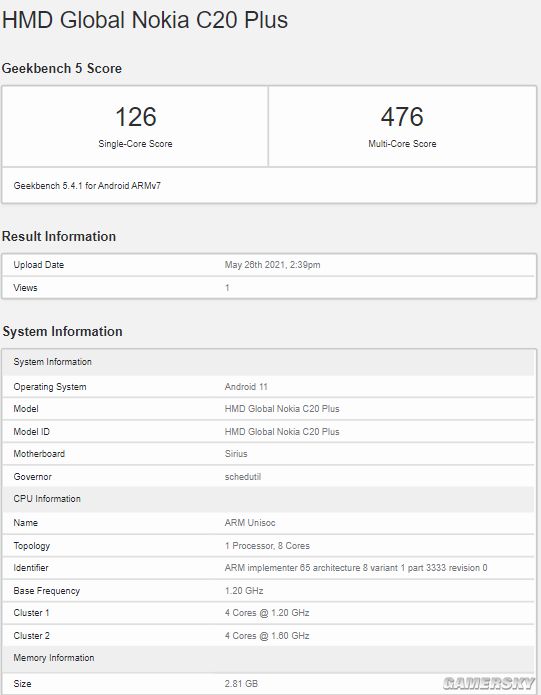
Task: Click the Geekbench 5.4.1 for Android ARMv7 text
Action: 87,186
